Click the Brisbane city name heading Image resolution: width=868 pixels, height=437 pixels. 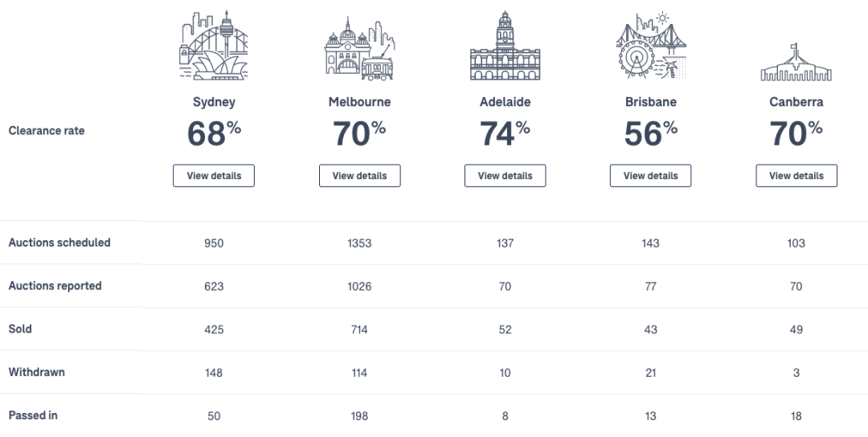point(650,102)
